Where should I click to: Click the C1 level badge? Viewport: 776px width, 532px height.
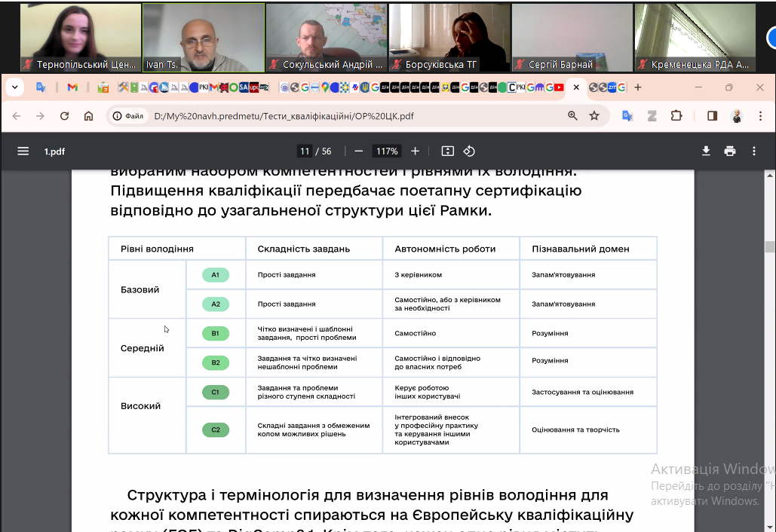[215, 392]
